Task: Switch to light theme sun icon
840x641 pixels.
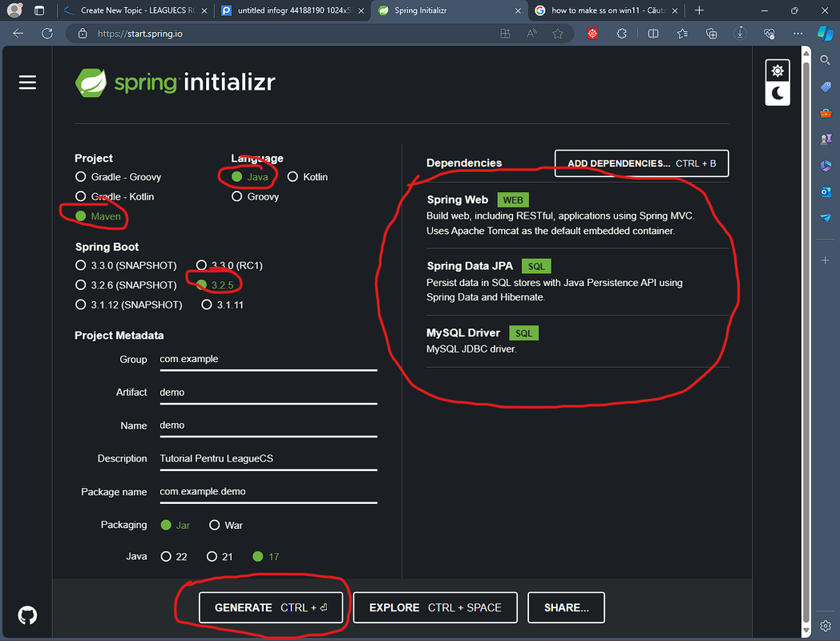Action: pyautogui.click(x=777, y=71)
